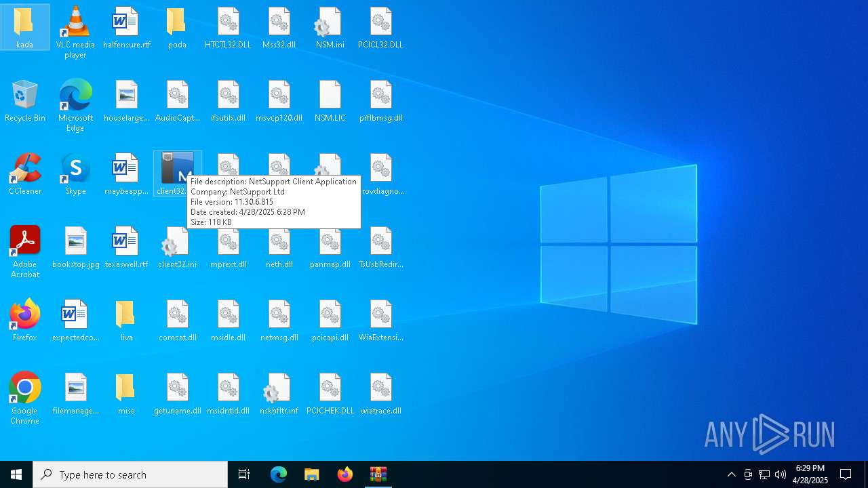The image size is (868, 488).
Task: Open the volume control
Action: [x=781, y=474]
